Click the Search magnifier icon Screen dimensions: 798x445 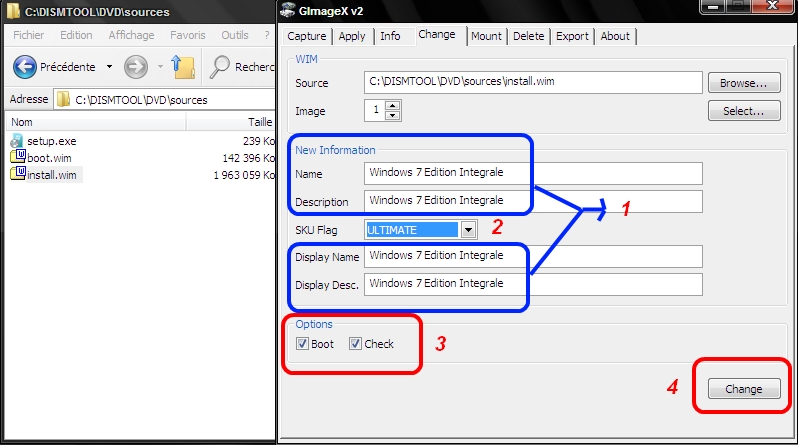[x=221, y=67]
